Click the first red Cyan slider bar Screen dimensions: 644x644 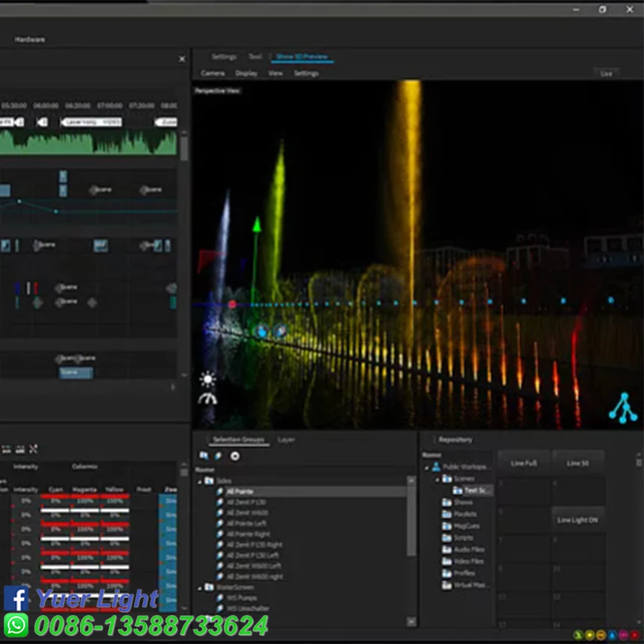[55, 497]
